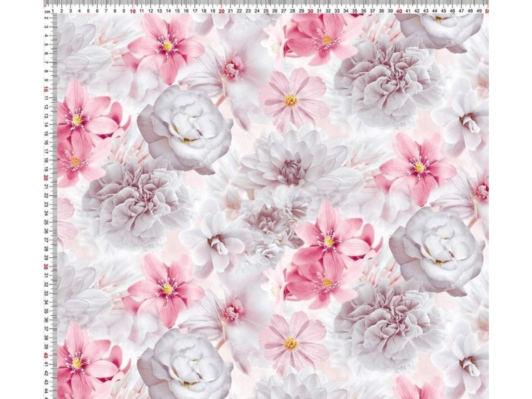Click the 25 mark on the horizontal ruler
The width and height of the screenshot is (532, 399).
266,11
